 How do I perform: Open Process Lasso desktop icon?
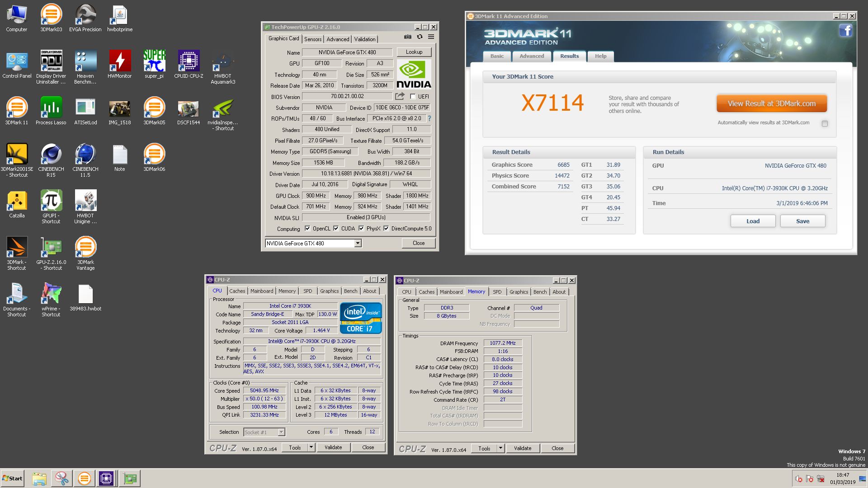coord(51,111)
